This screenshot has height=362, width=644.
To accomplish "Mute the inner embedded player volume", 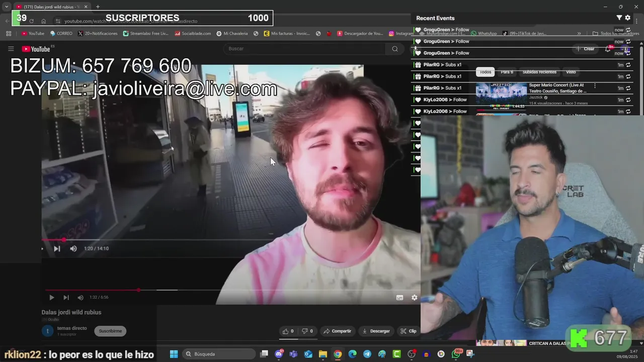I will pyautogui.click(x=73, y=248).
